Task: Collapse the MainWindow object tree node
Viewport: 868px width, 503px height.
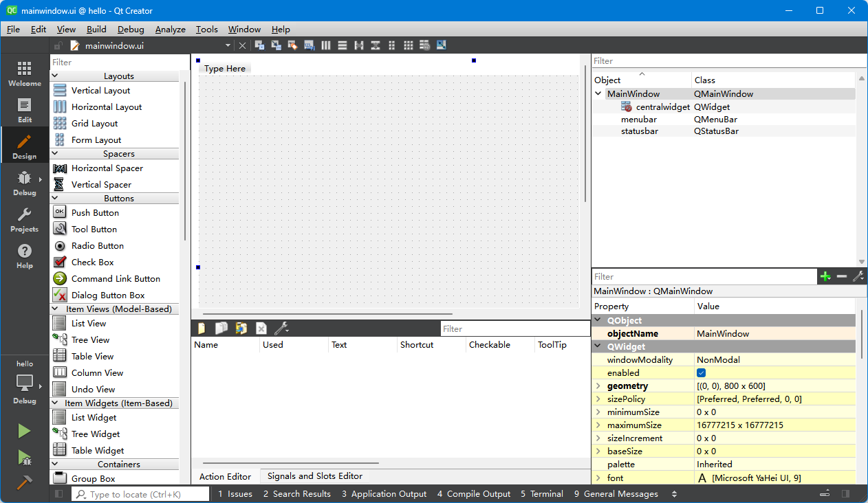Action: pos(598,94)
